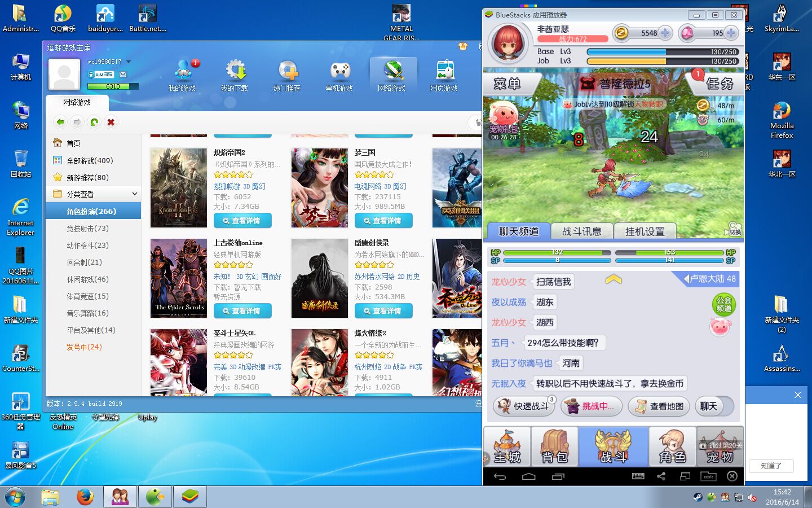812x508 pixels.
Task: Open 背包 backpack nav icon
Action: point(555,446)
